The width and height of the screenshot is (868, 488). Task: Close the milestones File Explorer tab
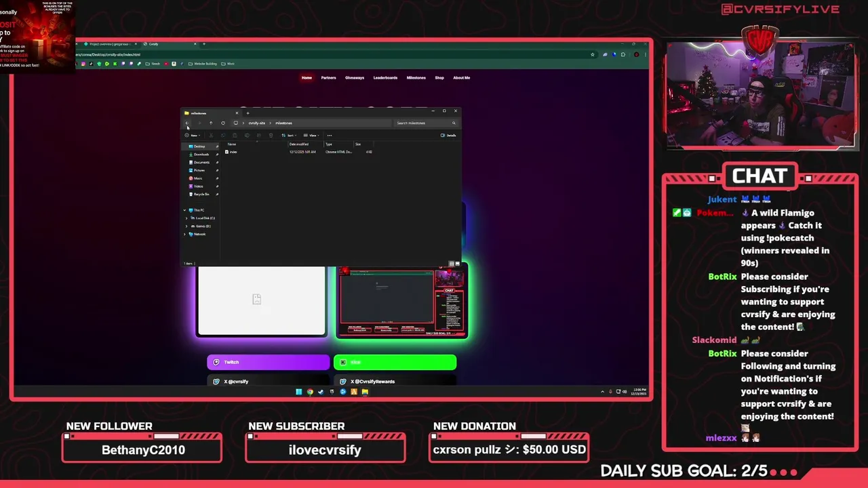237,113
